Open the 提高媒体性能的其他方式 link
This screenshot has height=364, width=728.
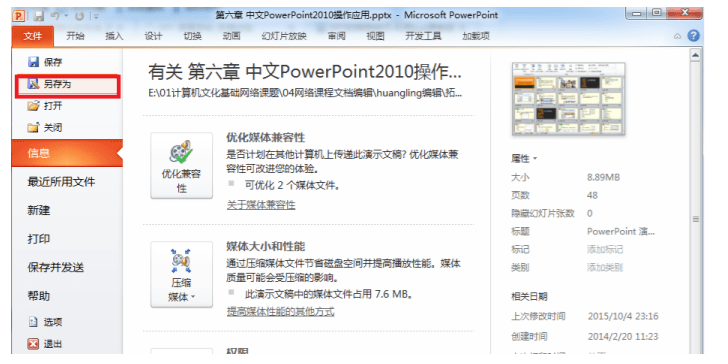click(280, 312)
